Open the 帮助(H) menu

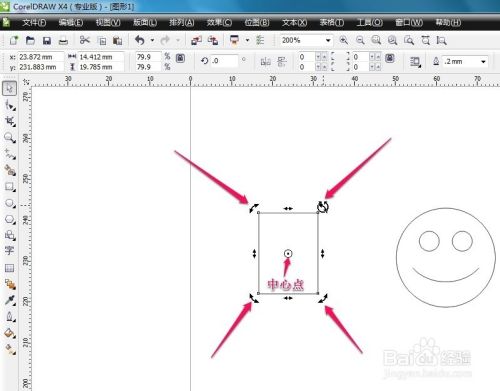click(x=448, y=22)
